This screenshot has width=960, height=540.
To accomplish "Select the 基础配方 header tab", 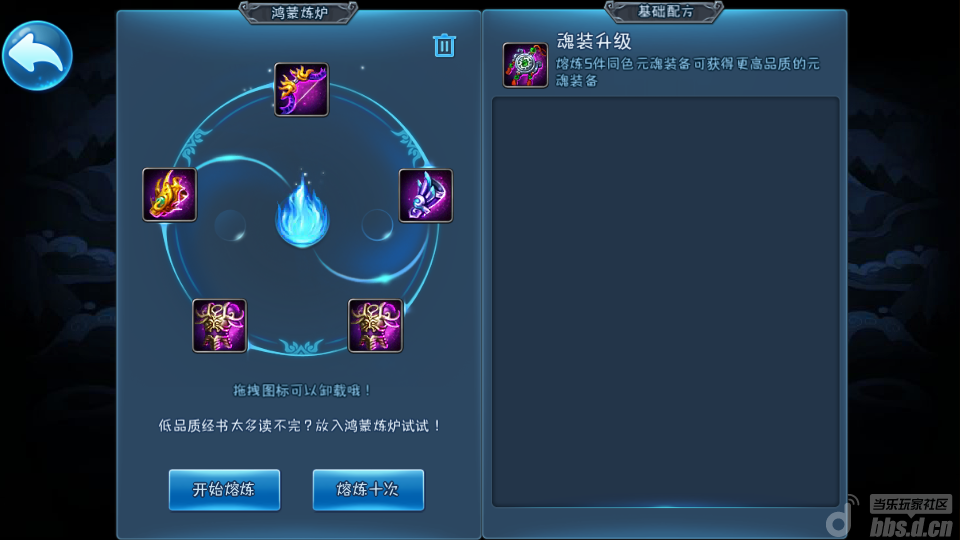I will click(664, 12).
